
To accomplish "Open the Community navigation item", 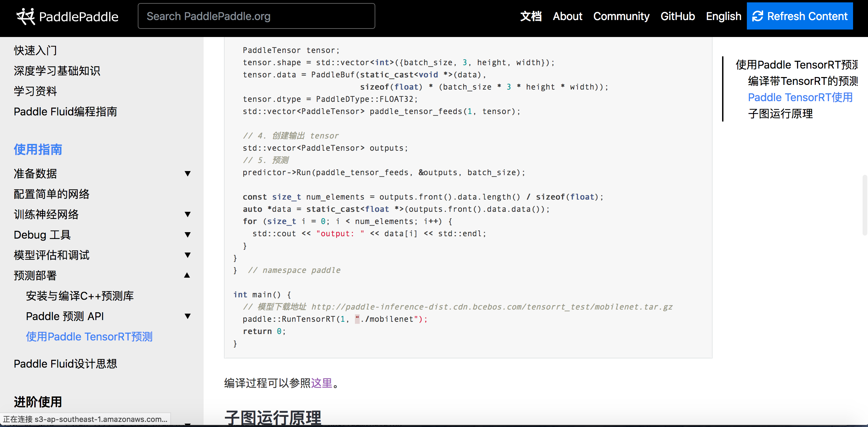I will point(621,16).
